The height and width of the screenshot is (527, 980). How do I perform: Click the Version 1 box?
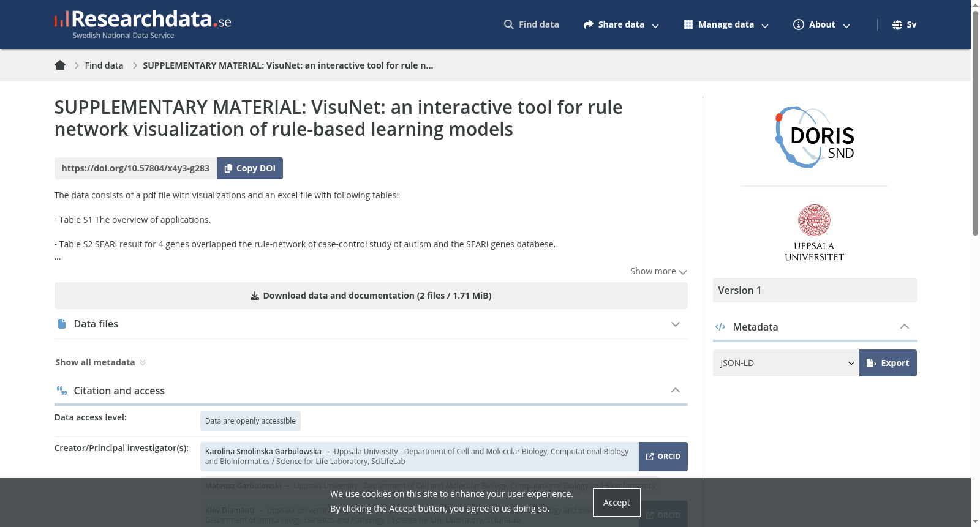tap(815, 290)
